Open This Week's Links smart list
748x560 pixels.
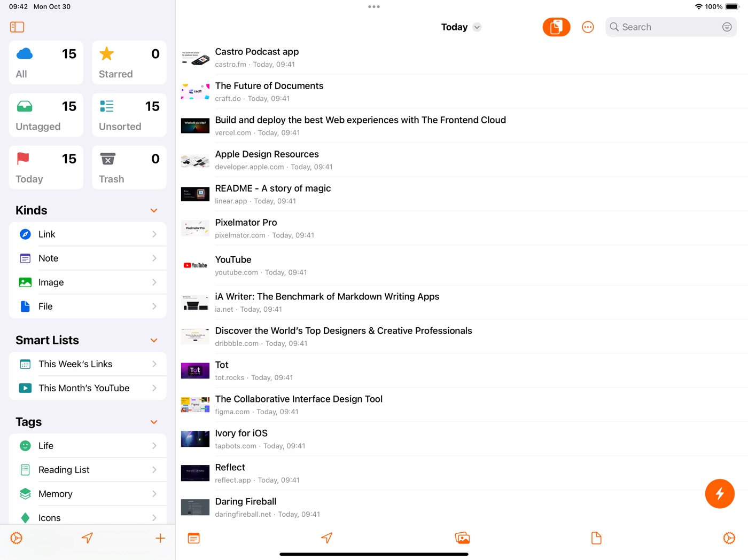pyautogui.click(x=88, y=364)
